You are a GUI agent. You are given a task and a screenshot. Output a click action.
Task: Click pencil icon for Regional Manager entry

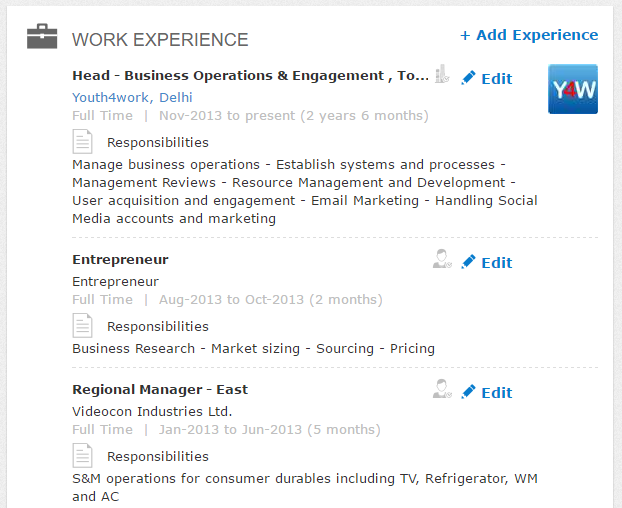point(468,392)
